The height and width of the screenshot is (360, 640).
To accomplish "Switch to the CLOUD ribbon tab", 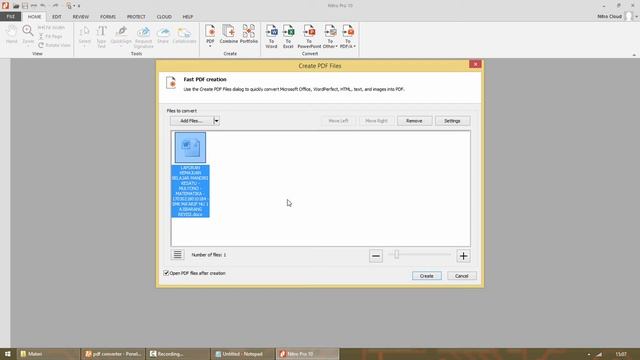I will pyautogui.click(x=164, y=17).
